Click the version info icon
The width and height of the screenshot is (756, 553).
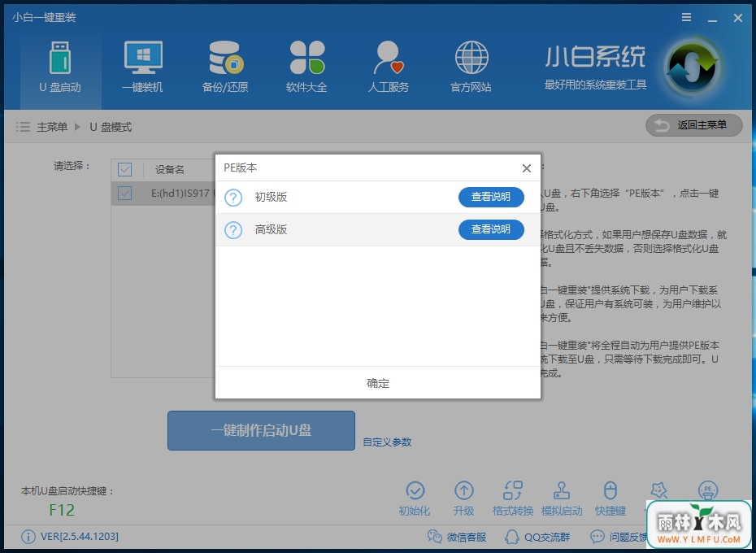click(28, 537)
